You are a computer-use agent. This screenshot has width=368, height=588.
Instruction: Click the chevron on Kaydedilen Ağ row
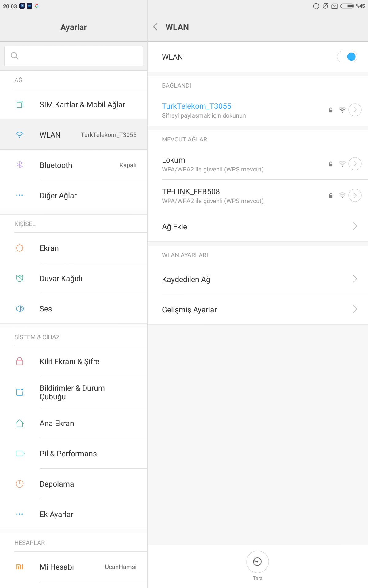355,279
